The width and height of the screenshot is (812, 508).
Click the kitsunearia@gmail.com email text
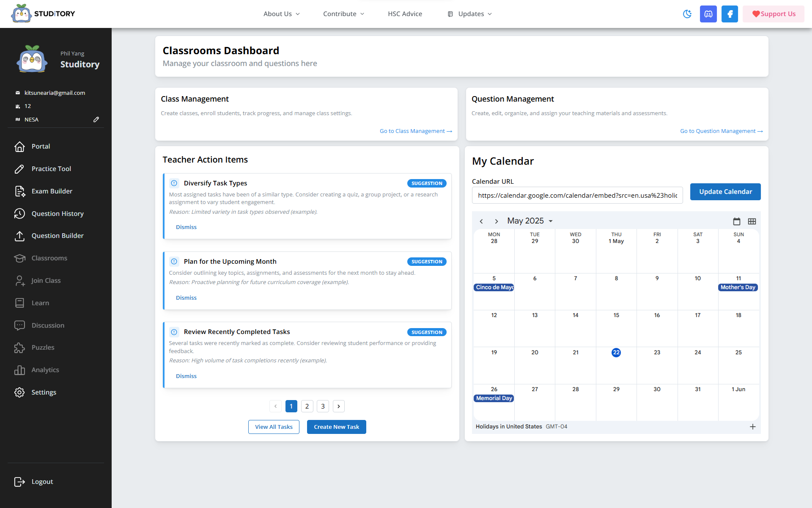(55, 93)
